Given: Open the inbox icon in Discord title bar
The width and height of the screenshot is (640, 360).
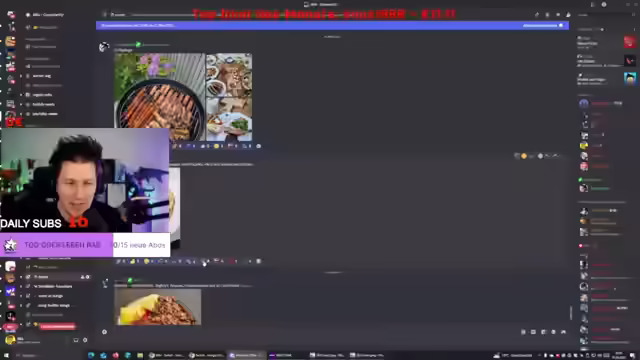Looking at the screenshot, I should tap(593, 4).
